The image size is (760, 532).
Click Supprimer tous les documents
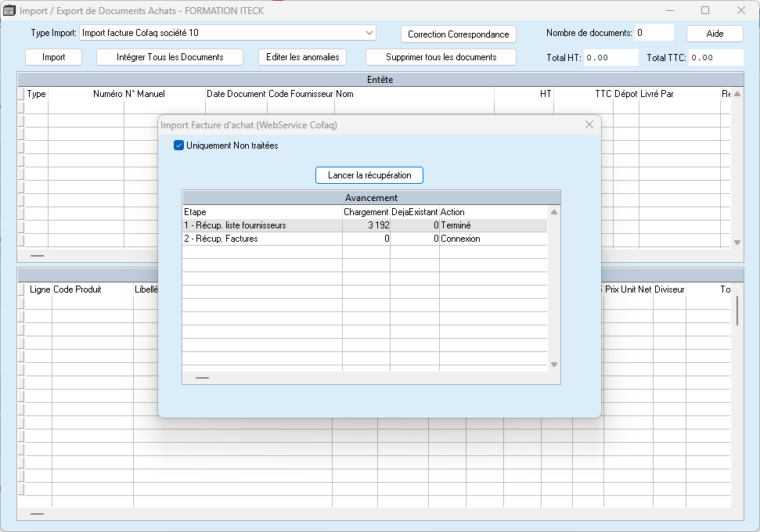(x=441, y=57)
